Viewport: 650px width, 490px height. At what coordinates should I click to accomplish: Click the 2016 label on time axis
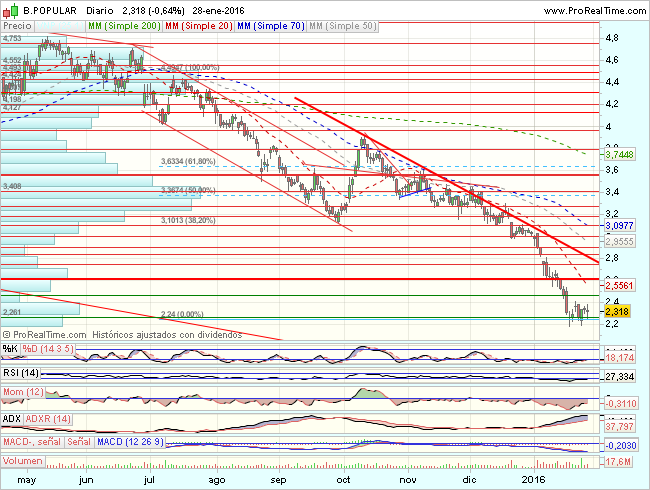pyautogui.click(x=533, y=480)
